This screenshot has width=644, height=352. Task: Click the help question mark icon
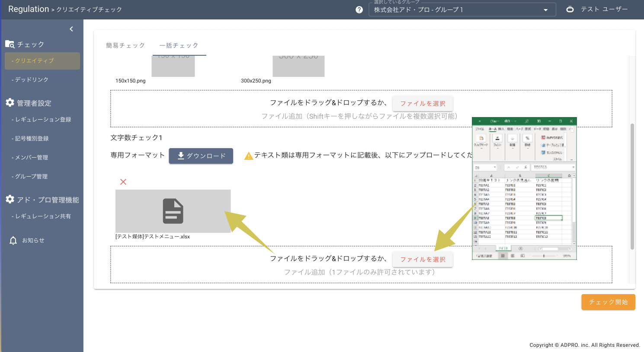point(359,10)
